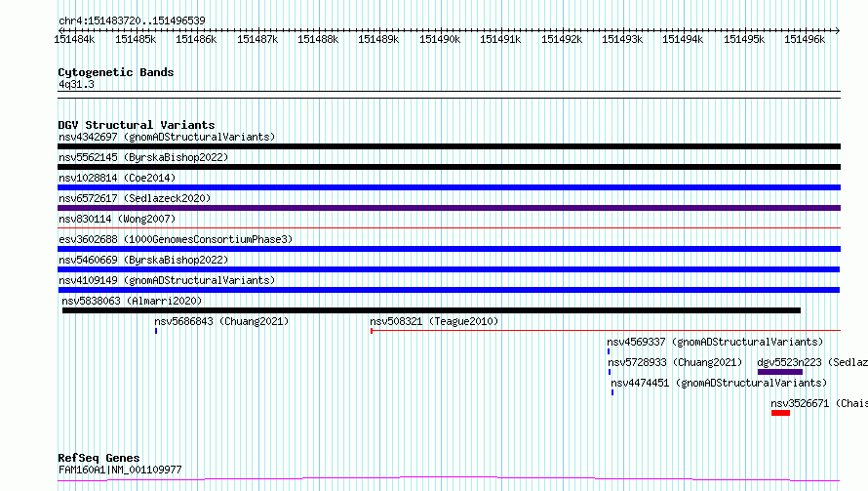This screenshot has width=868, height=491.
Task: Open nsv830114 (Wong2007) variant label
Action: [x=117, y=219]
